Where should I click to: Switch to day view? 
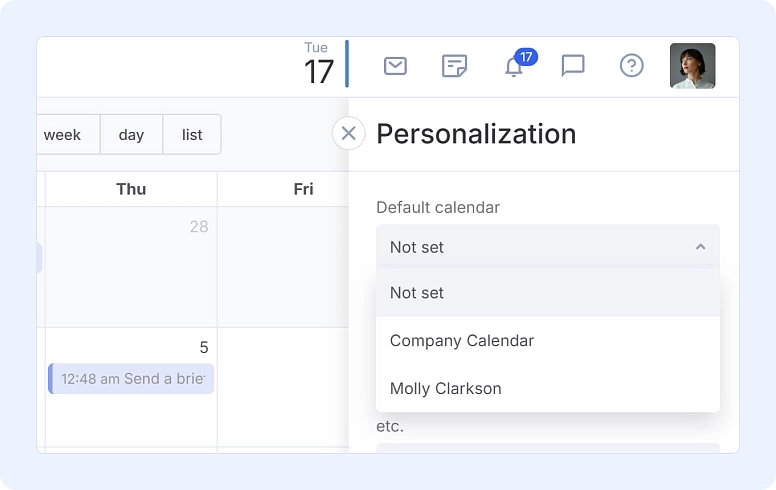coord(131,135)
